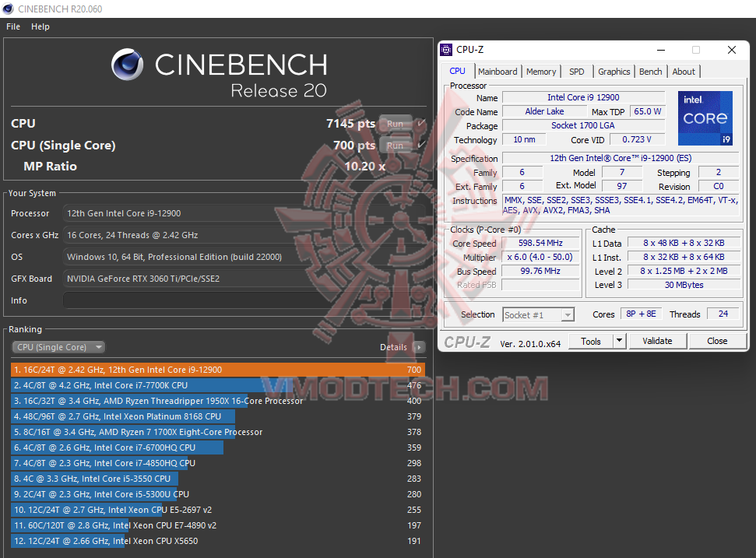Minimize the CPU-Z window
Screen dimensions: 756x558
tap(661, 50)
